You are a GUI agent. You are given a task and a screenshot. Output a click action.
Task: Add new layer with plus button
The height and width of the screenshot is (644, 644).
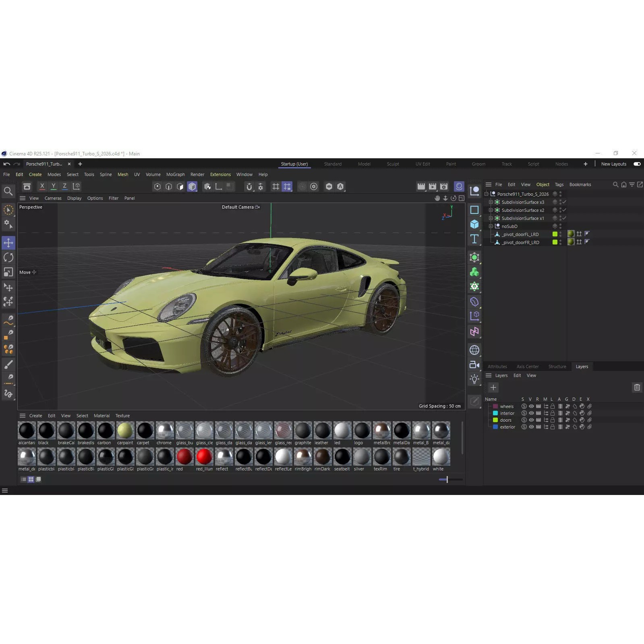[x=493, y=387]
